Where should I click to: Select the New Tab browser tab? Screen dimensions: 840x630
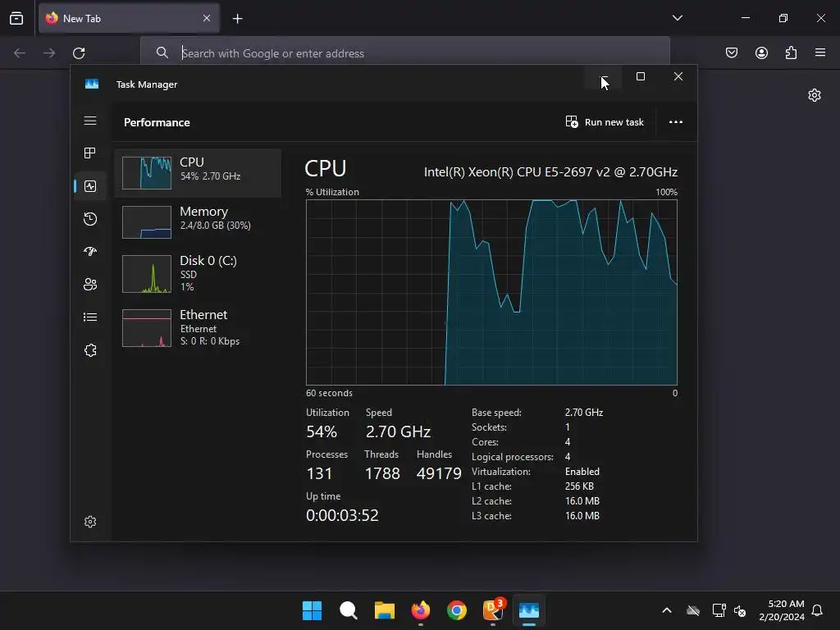(x=129, y=18)
